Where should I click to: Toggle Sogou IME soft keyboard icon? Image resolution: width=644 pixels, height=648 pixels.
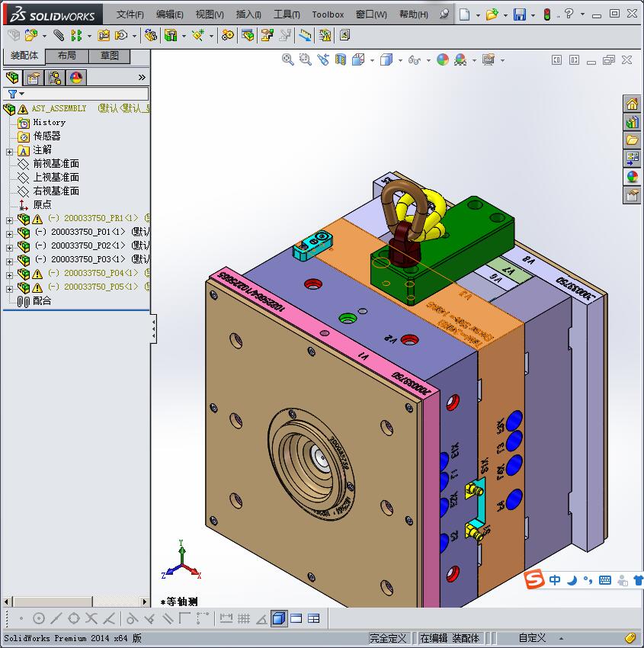(605, 580)
